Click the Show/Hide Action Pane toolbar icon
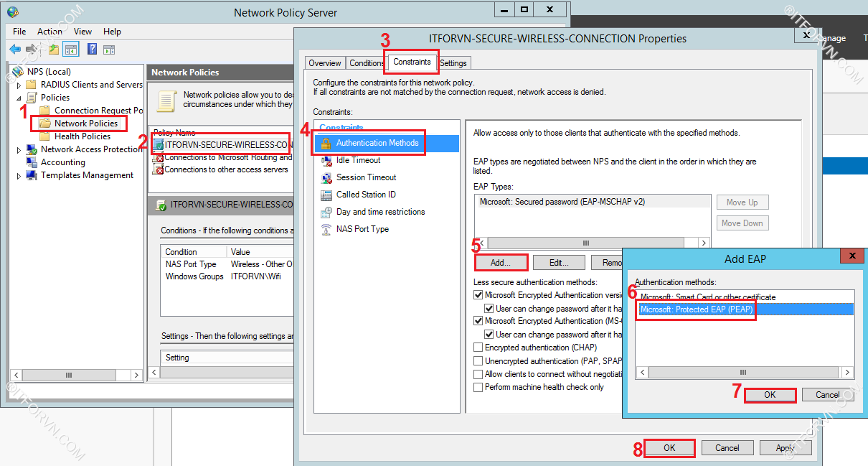868x466 pixels. click(x=109, y=50)
